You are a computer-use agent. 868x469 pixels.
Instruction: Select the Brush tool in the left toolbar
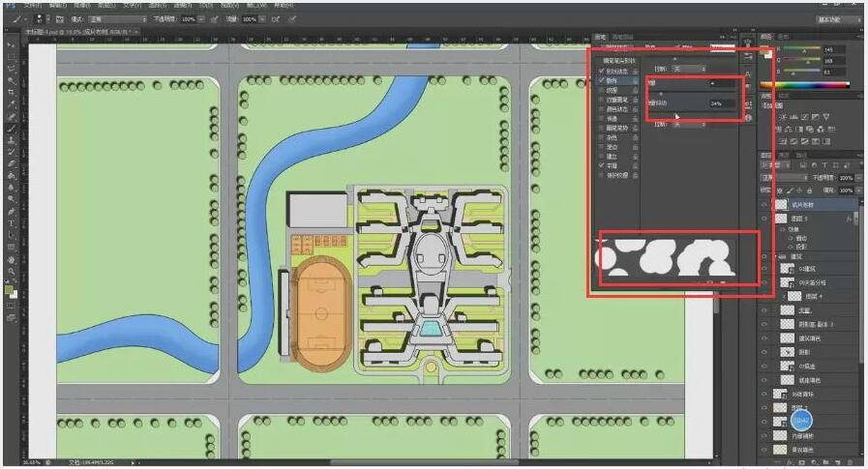point(11,128)
